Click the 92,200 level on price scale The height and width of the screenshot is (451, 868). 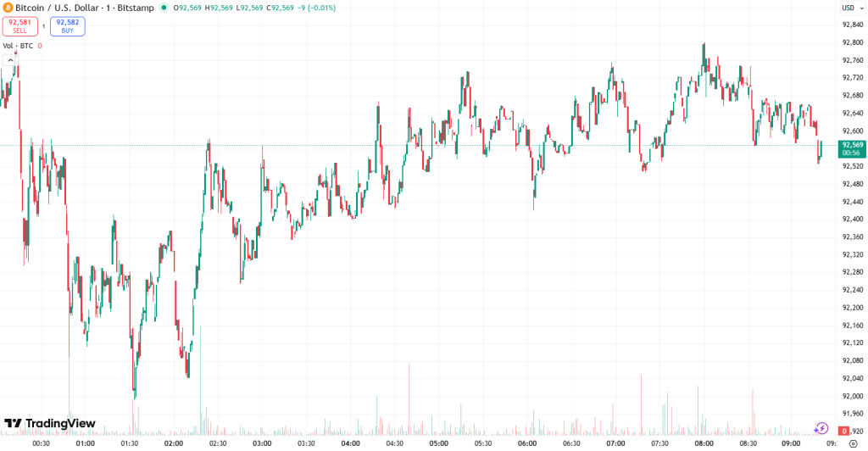852,308
